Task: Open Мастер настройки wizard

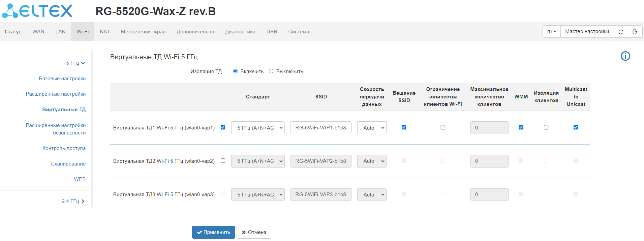Action: point(587,32)
